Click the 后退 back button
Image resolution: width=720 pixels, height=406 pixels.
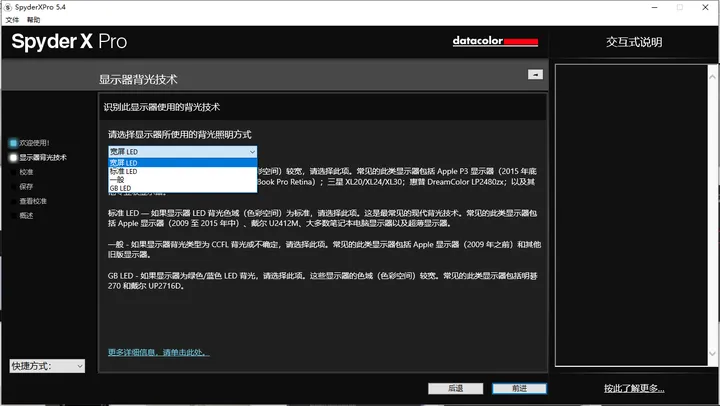[456, 389]
